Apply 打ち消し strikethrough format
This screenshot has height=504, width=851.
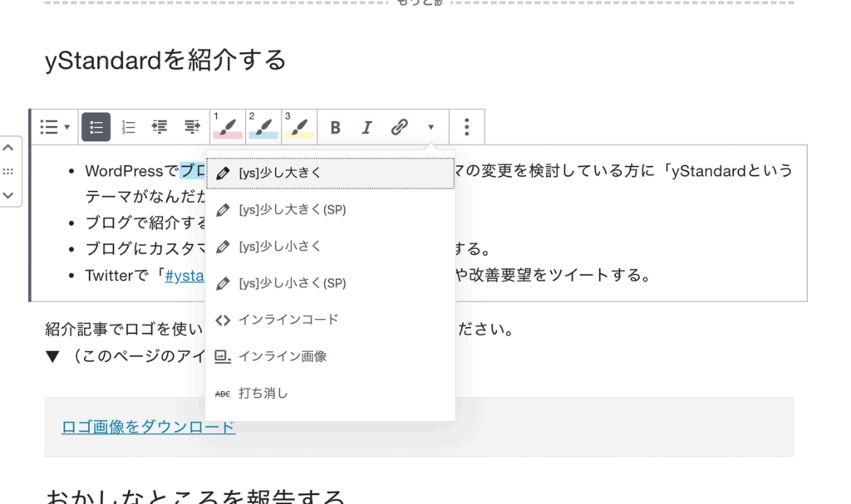pyautogui.click(x=330, y=394)
